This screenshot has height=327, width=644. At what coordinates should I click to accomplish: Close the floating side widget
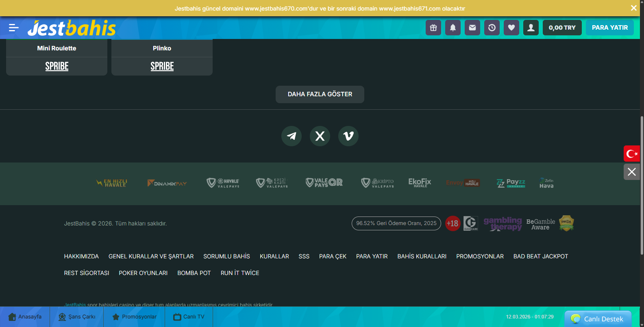[x=632, y=172]
